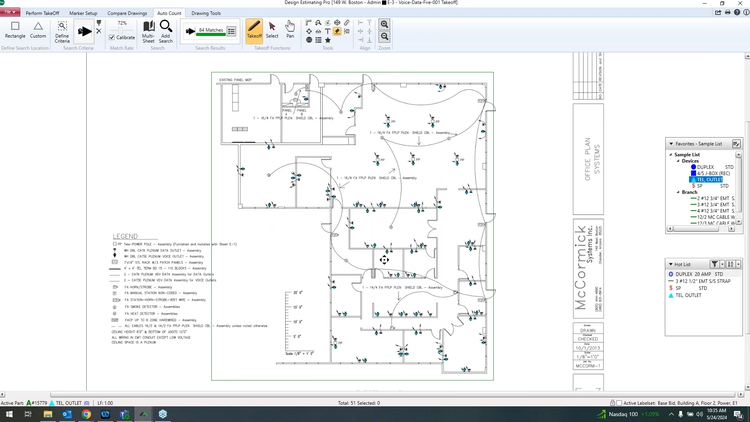Switch to the Drawing Tools tab
The width and height of the screenshot is (750, 422).
[x=206, y=13]
